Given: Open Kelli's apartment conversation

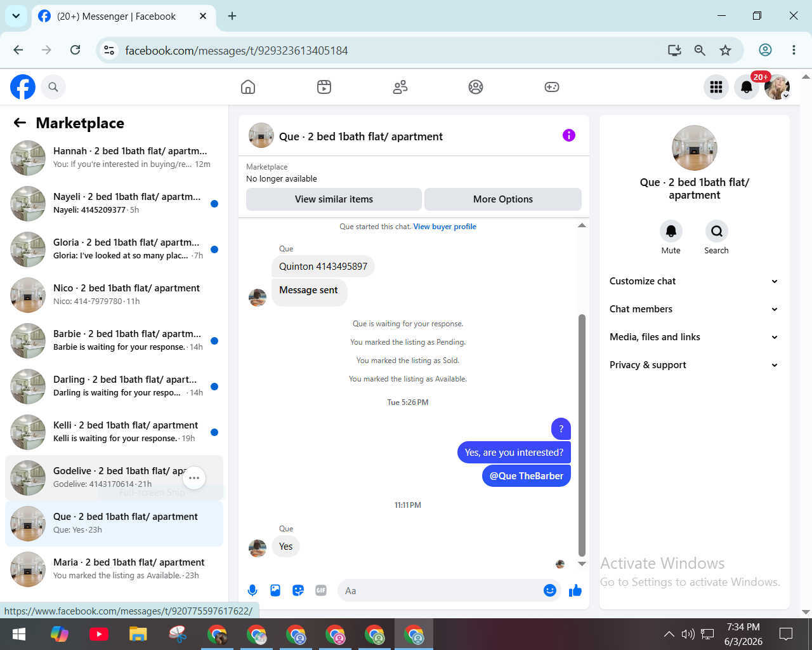Looking at the screenshot, I should (x=114, y=432).
